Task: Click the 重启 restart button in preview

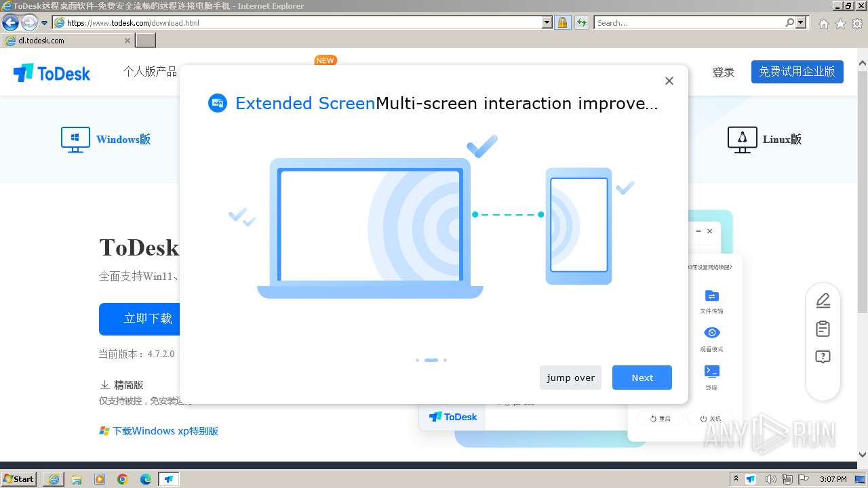Action: tap(660, 419)
